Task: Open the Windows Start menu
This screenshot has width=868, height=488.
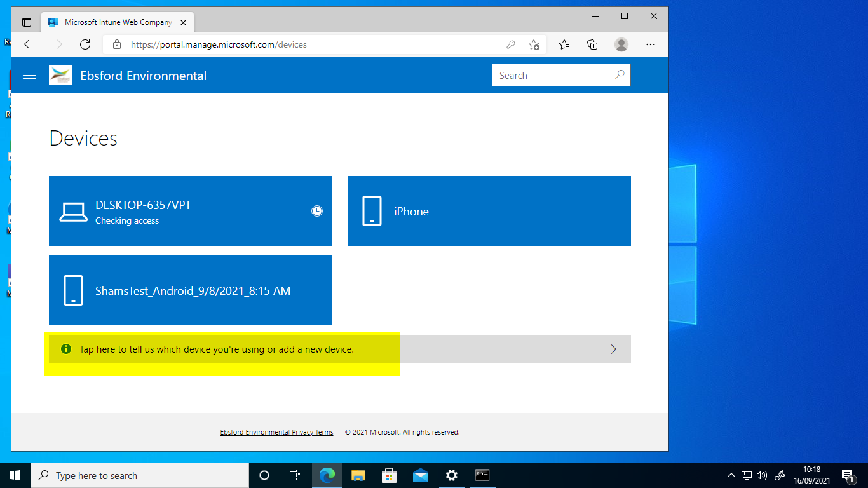Action: point(15,475)
